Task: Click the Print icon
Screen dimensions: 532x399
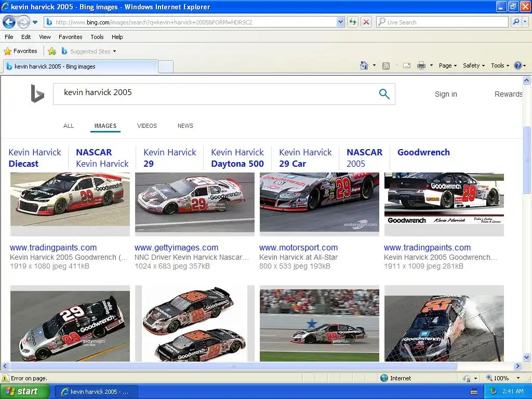Action: coord(421,65)
